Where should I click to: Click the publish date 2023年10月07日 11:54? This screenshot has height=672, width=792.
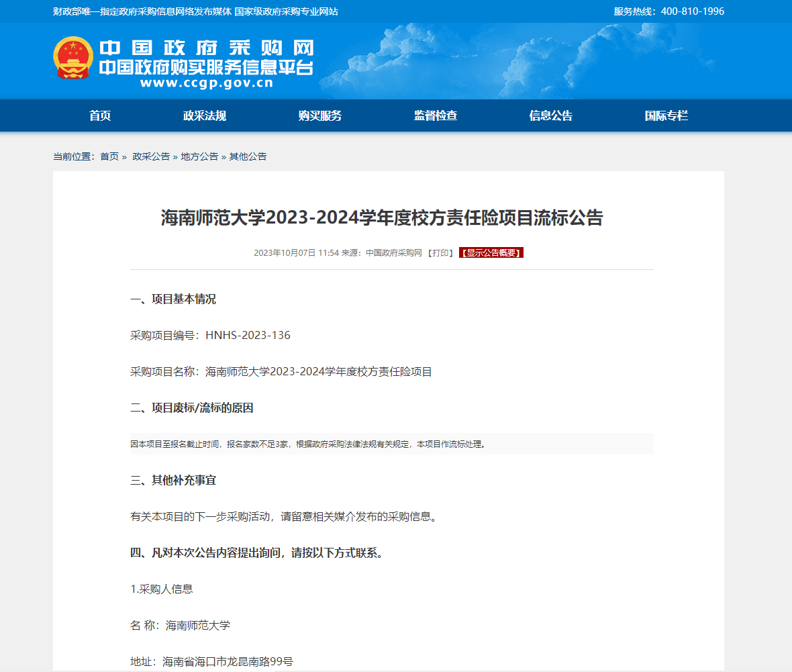click(296, 252)
